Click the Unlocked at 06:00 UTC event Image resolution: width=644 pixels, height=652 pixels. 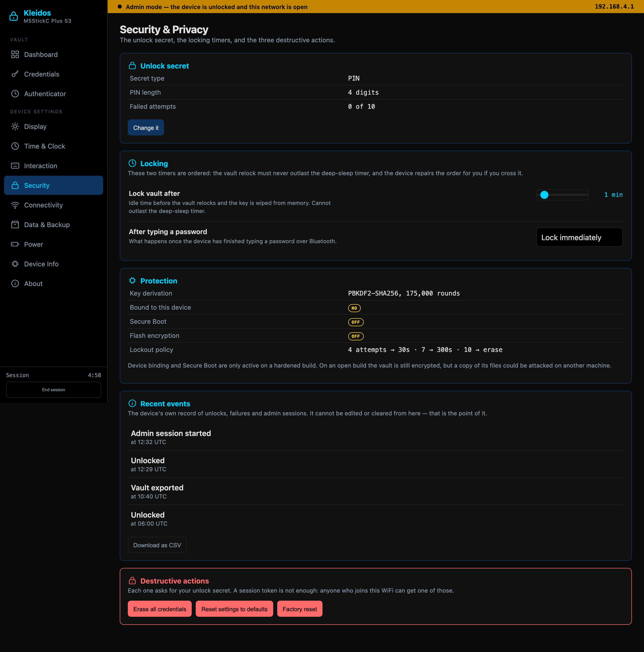pos(376,518)
